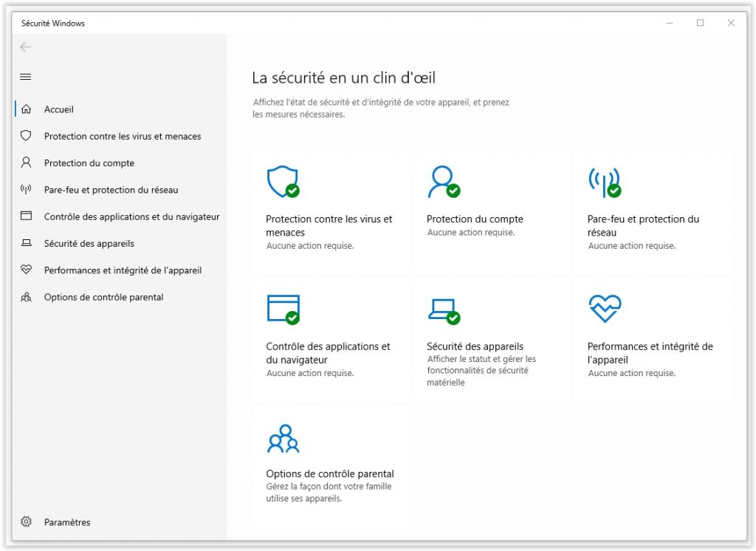Click the Contrôle des applications et du navigateur tile title
This screenshot has width=756, height=551.
tap(328, 353)
